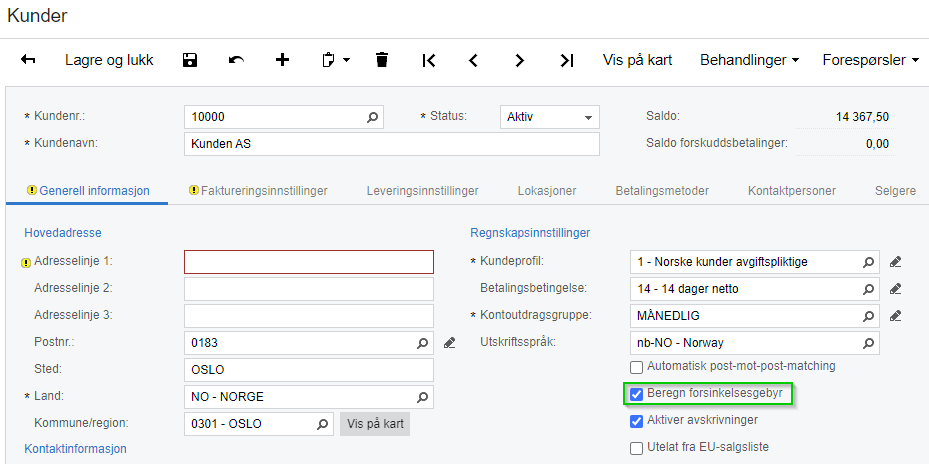Open Kontoutdragsgruppe lookup magnifier
Viewport: 929px width, 464px height.
(868, 316)
